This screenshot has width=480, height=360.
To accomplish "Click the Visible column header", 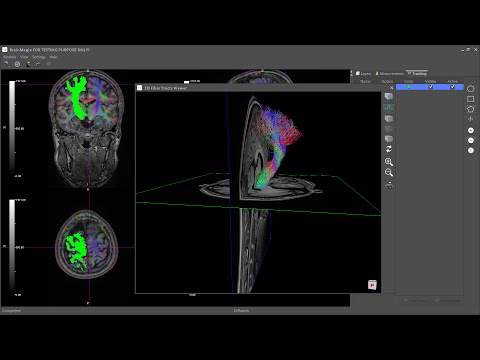I will (x=430, y=81).
